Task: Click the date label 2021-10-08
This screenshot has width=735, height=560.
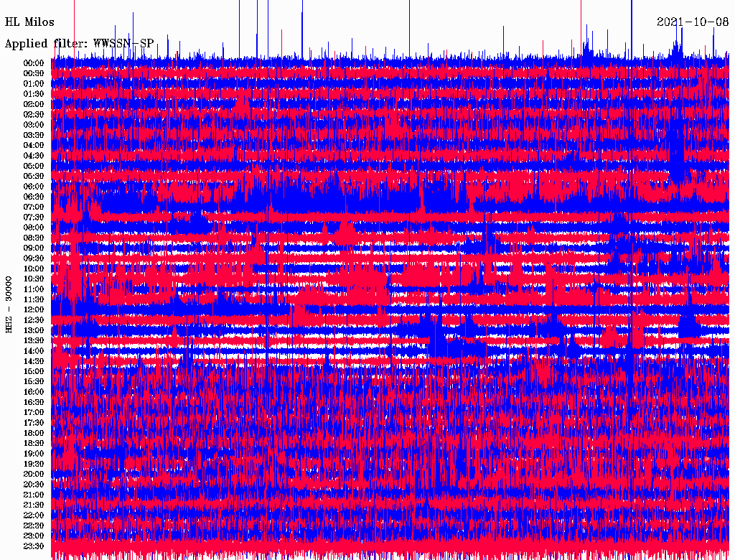Action: 693,22
